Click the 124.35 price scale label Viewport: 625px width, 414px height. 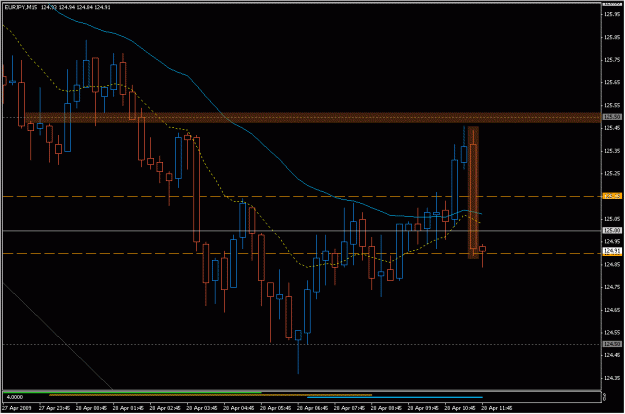(x=612, y=378)
